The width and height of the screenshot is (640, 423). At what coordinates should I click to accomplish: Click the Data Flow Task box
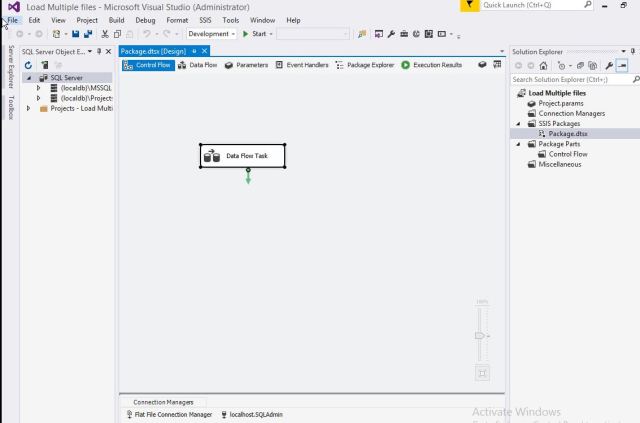pyautogui.click(x=242, y=156)
